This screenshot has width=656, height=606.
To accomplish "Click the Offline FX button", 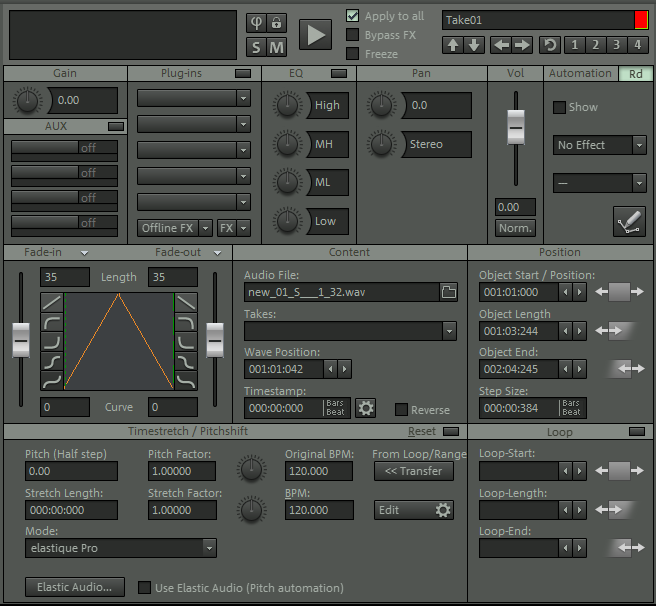I will coord(168,228).
